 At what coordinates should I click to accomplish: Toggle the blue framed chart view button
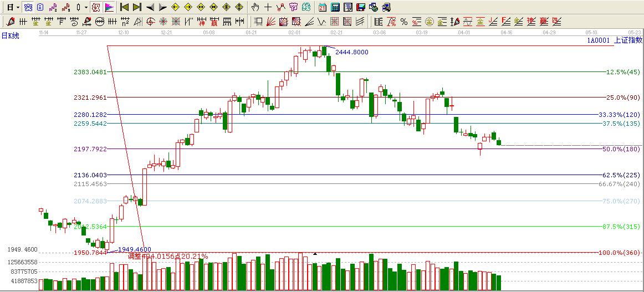coord(28,7)
